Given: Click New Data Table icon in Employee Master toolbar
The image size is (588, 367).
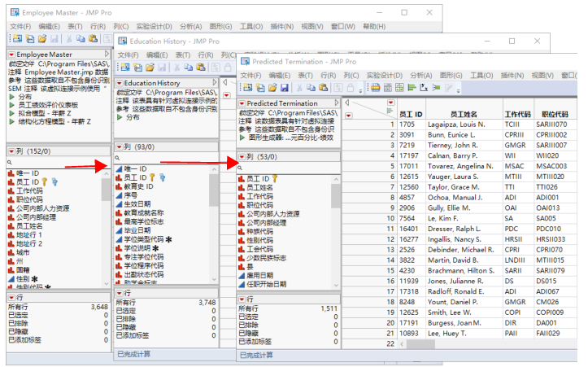Looking at the screenshot, I should pos(18,38).
